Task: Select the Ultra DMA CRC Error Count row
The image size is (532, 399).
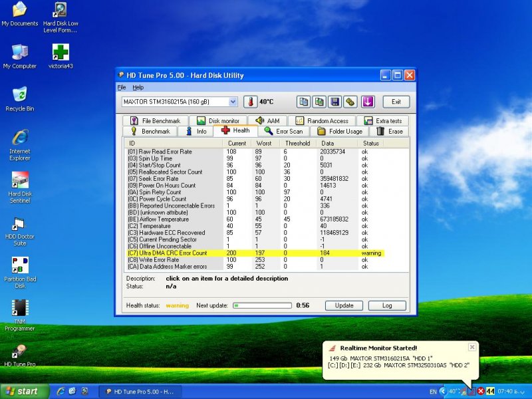Action: [x=255, y=253]
